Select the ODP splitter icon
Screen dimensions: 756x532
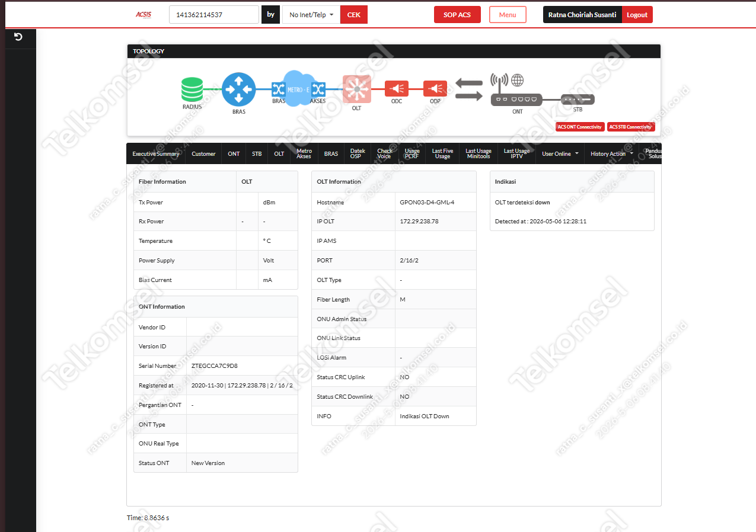click(435, 89)
